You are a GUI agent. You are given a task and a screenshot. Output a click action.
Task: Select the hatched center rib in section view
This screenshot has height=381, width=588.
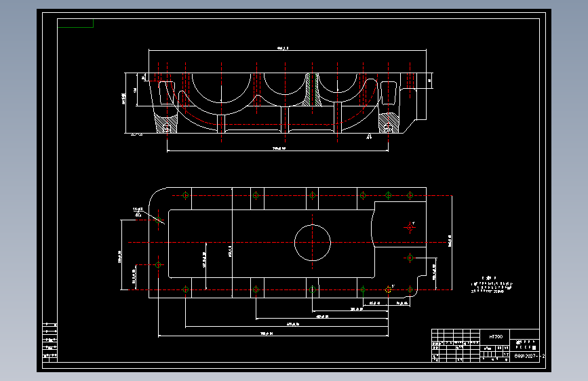(312, 89)
